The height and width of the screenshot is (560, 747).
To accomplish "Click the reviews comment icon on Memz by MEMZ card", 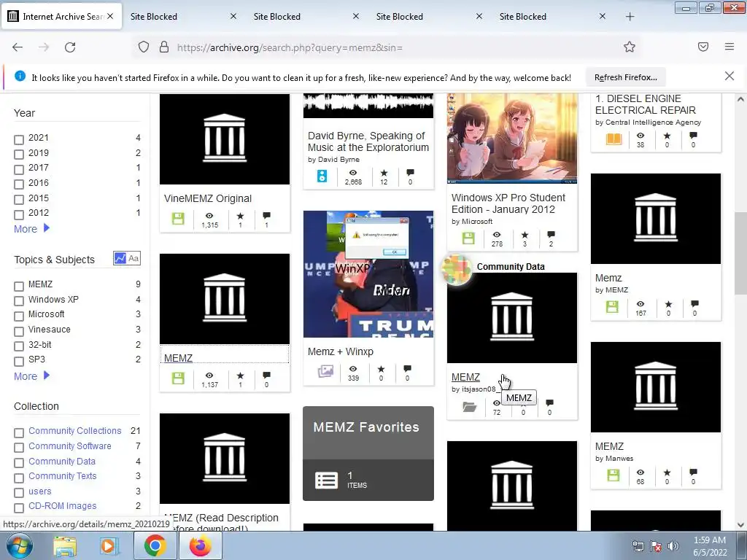I will [694, 304].
